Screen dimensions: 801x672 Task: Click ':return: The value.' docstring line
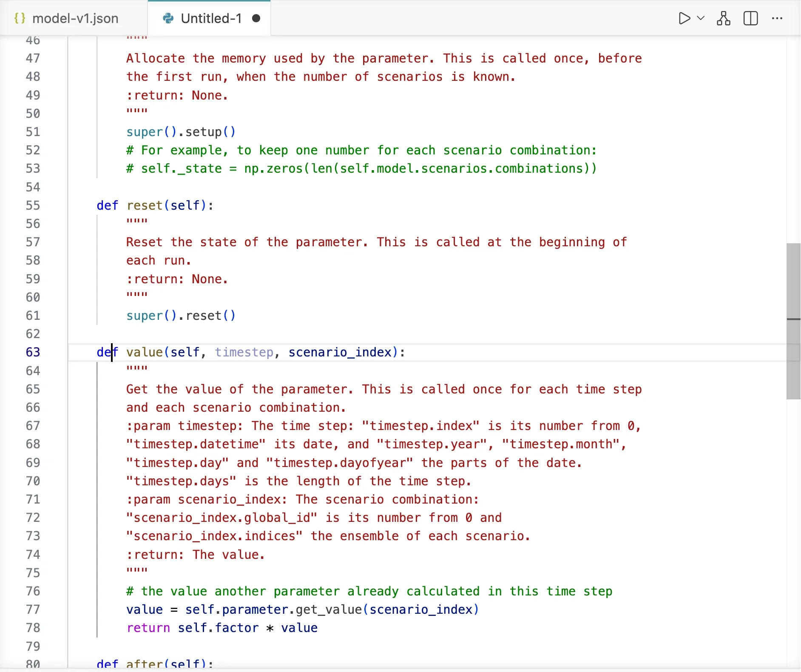point(196,555)
